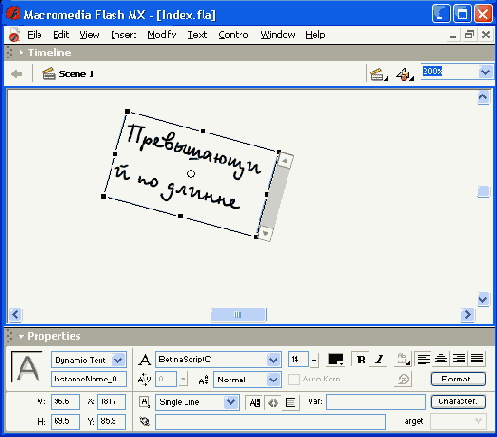Select align center text icon
This screenshot has width=497, height=437.
pos(441,359)
